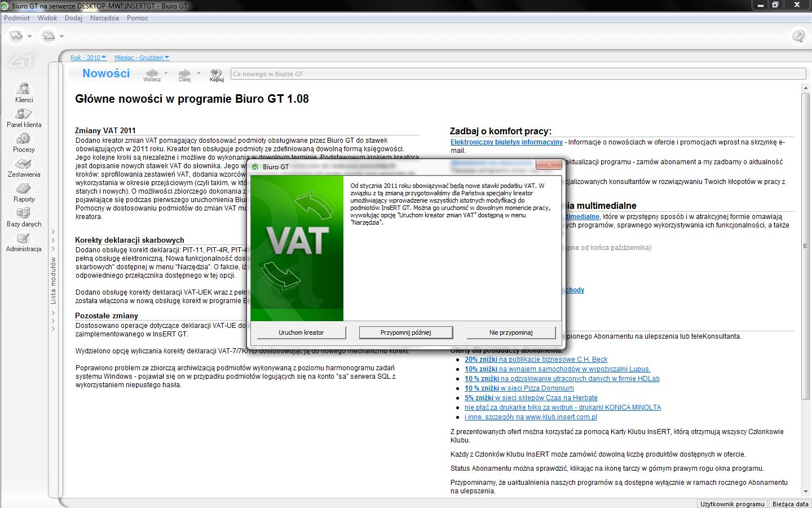Click the Pozostałe zmiany heading
Image resolution: width=812 pixels, height=508 pixels.
tap(107, 316)
